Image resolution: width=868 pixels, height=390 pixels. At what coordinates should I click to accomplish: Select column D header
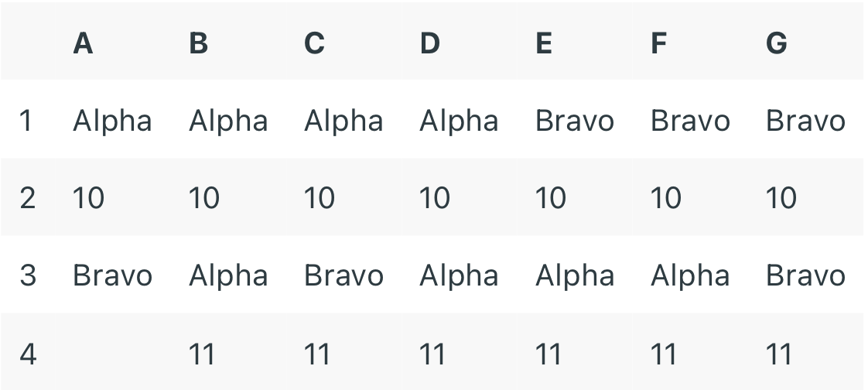click(x=429, y=43)
